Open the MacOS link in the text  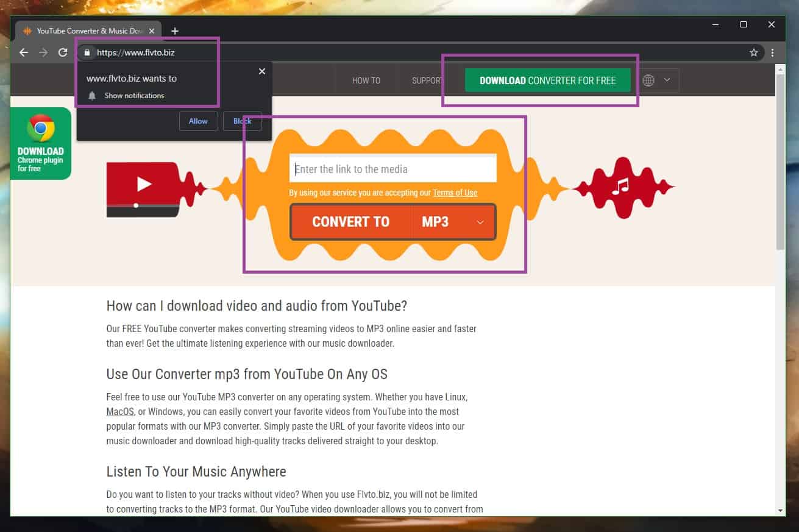(120, 412)
